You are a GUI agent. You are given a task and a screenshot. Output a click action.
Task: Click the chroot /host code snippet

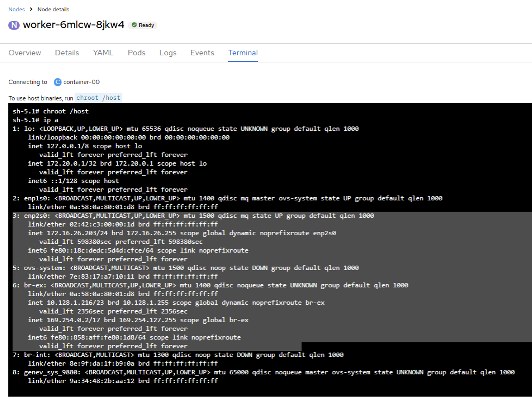(98, 98)
